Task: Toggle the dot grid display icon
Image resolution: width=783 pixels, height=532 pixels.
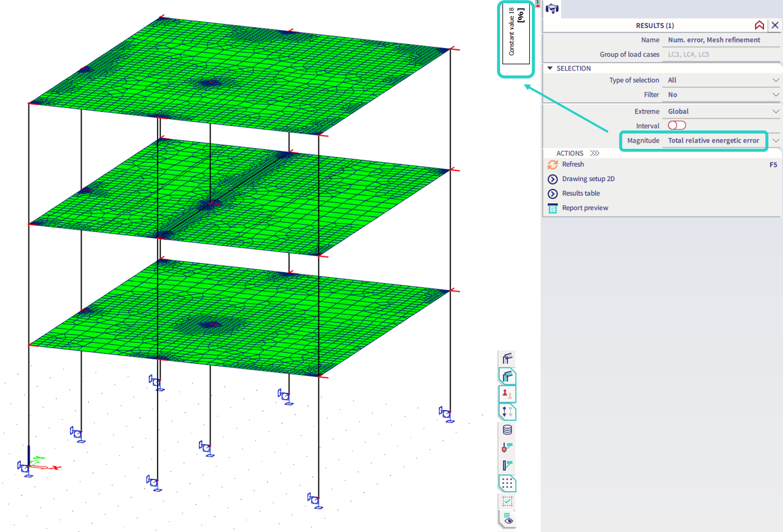Action: click(x=507, y=483)
